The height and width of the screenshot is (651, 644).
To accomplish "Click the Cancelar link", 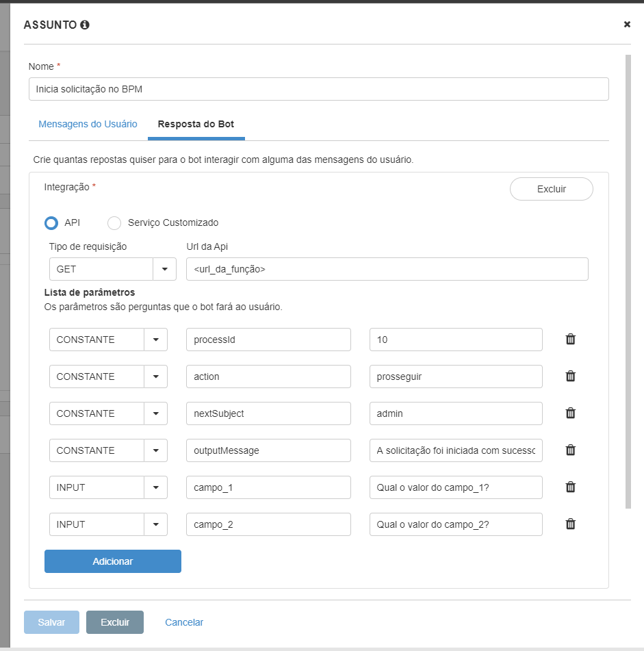I will (x=184, y=622).
